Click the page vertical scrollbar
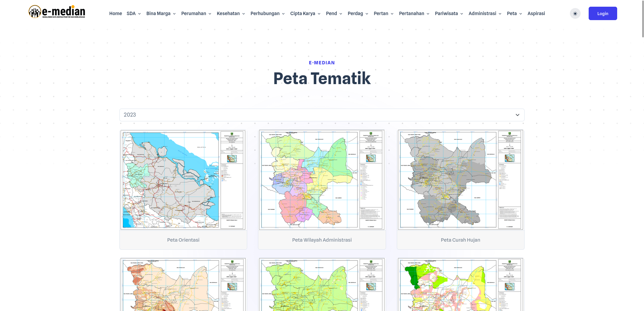 point(643,19)
